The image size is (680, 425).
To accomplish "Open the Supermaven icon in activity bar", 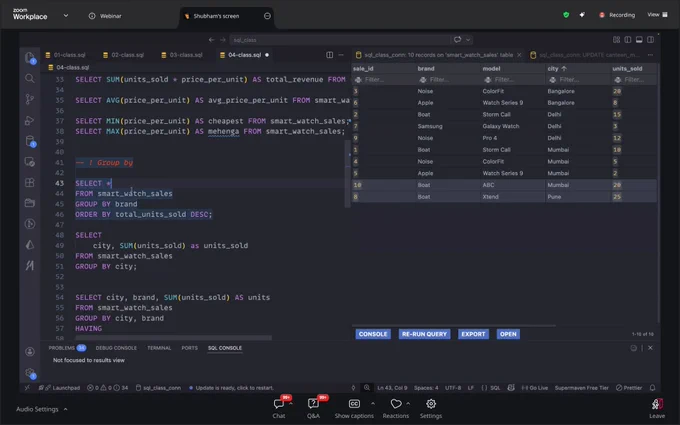I will pos(29,265).
